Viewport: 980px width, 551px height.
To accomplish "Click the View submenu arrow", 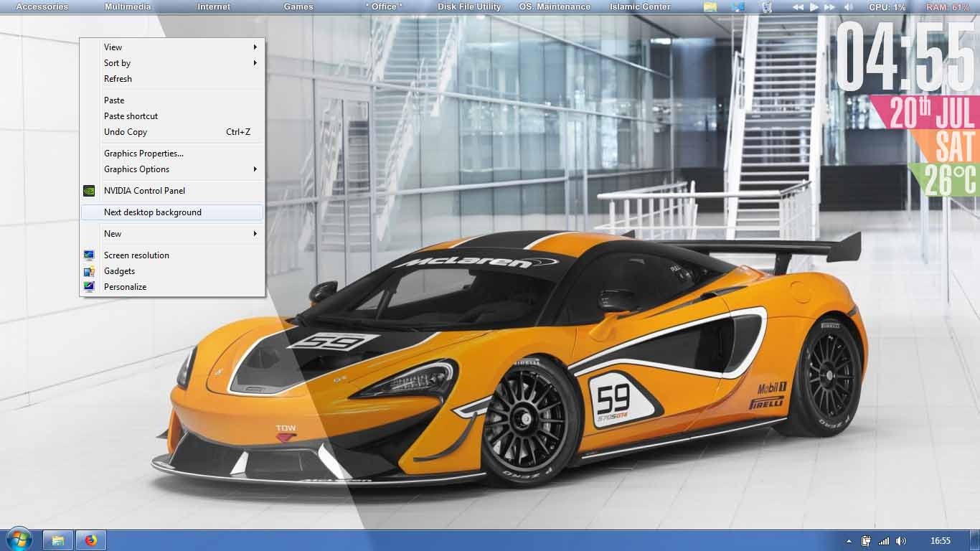I will coord(255,47).
